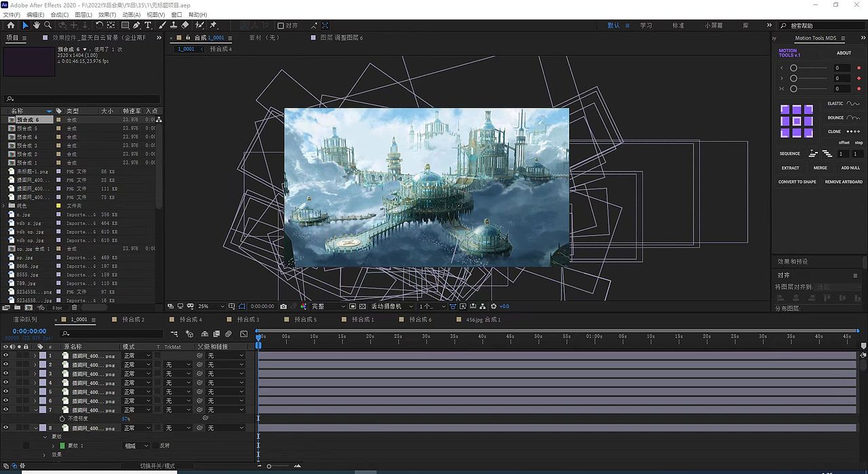Select the Puppet Pin tool
Viewport: 868px width, 474px height.
213,25
